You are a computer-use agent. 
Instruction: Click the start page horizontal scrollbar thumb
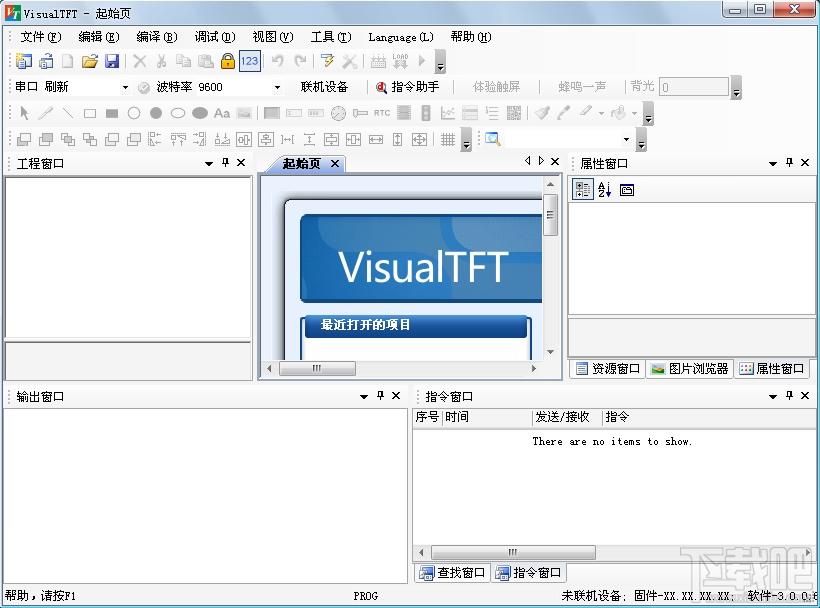(x=317, y=369)
